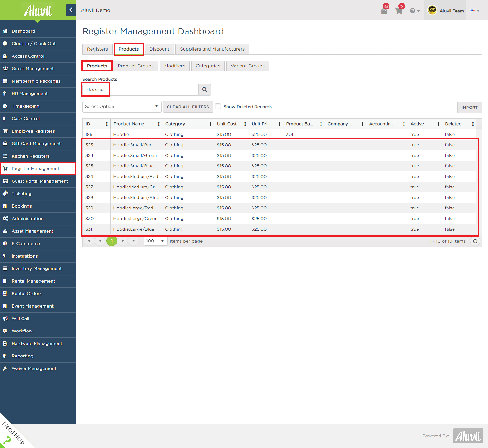Open items per page dropdown

click(156, 241)
